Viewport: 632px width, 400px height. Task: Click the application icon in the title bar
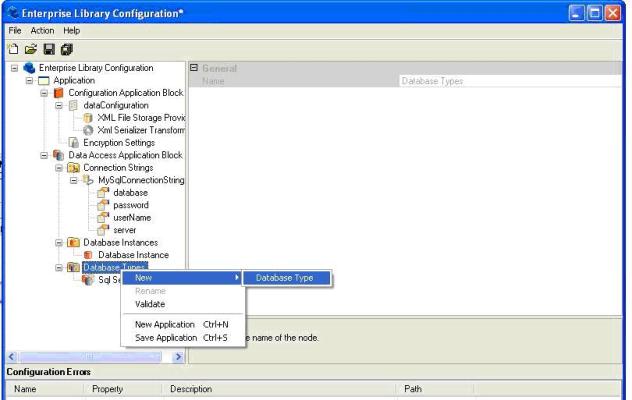12,12
